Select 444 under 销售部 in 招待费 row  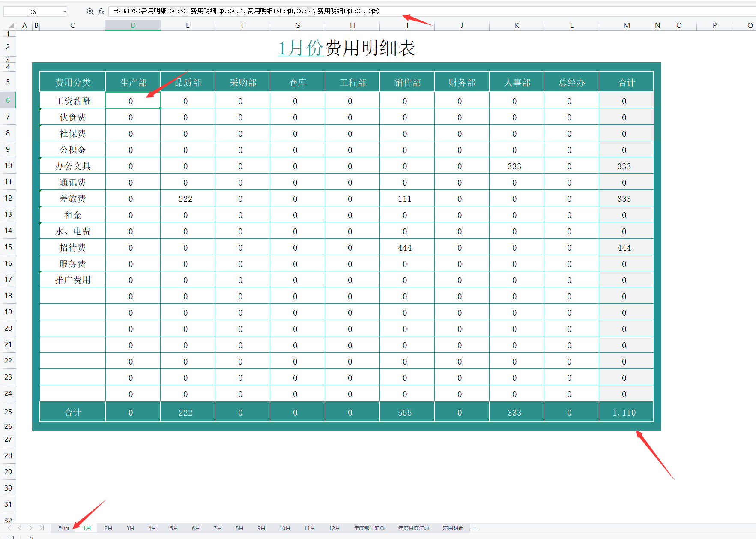point(407,247)
